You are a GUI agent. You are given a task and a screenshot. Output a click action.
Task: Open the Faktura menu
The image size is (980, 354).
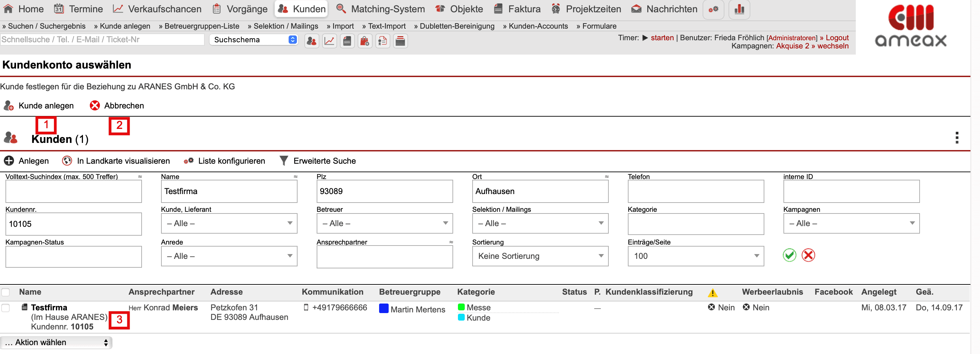[x=517, y=9]
